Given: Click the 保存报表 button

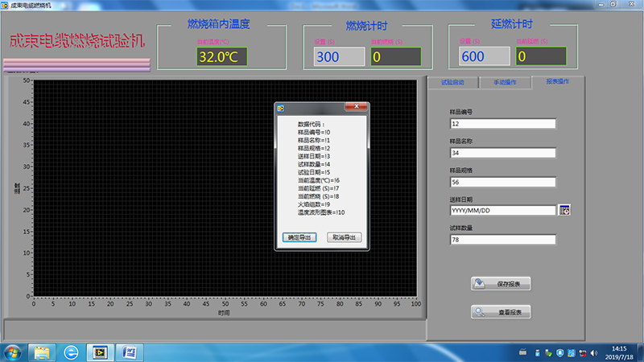Looking at the screenshot, I should click(x=501, y=283).
